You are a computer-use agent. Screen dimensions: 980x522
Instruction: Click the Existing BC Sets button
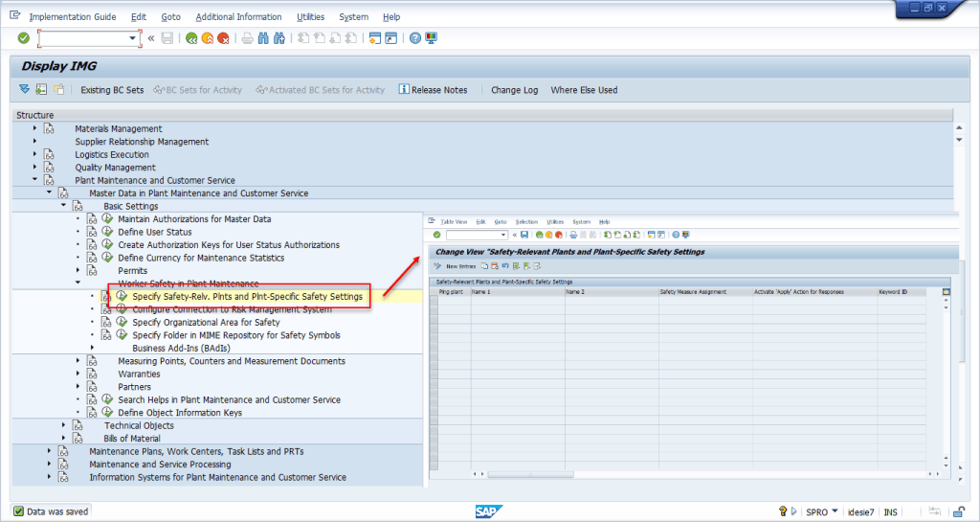112,90
